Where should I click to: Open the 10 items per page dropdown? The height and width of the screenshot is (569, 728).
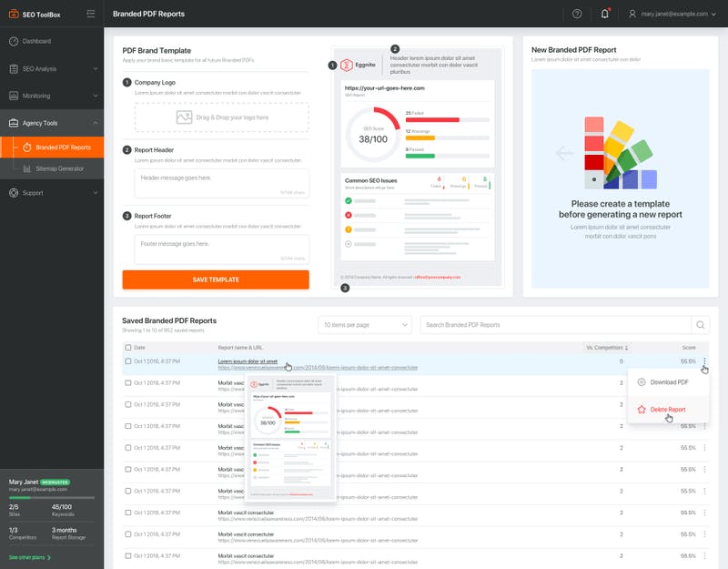coord(365,324)
